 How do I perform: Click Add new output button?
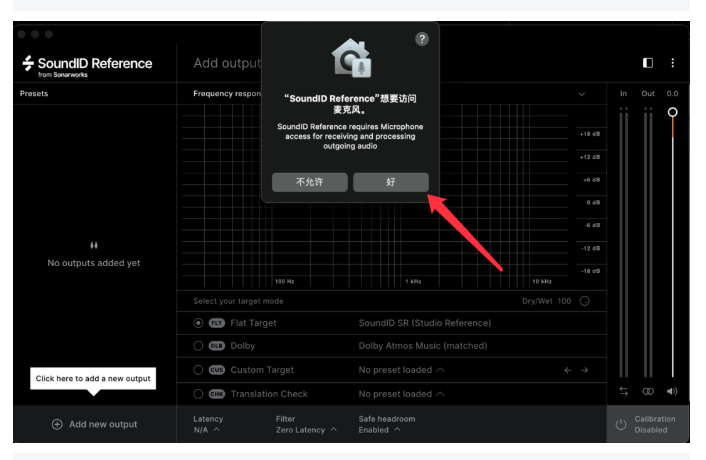click(94, 424)
